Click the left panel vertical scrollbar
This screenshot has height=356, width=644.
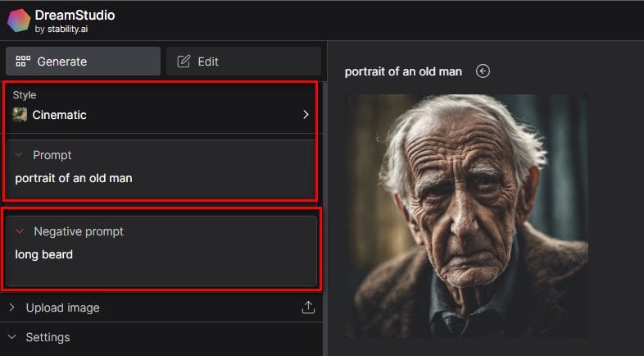pyautogui.click(x=325, y=218)
